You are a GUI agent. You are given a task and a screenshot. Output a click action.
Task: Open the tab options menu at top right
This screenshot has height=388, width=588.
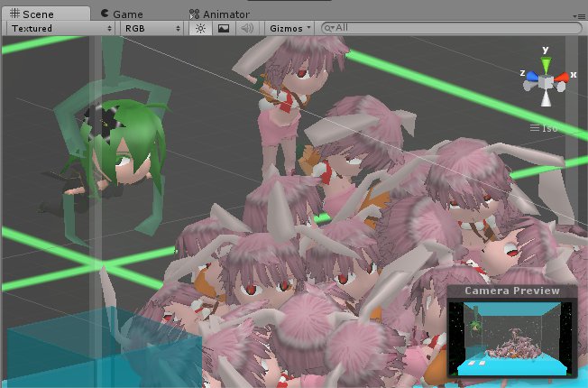581,16
